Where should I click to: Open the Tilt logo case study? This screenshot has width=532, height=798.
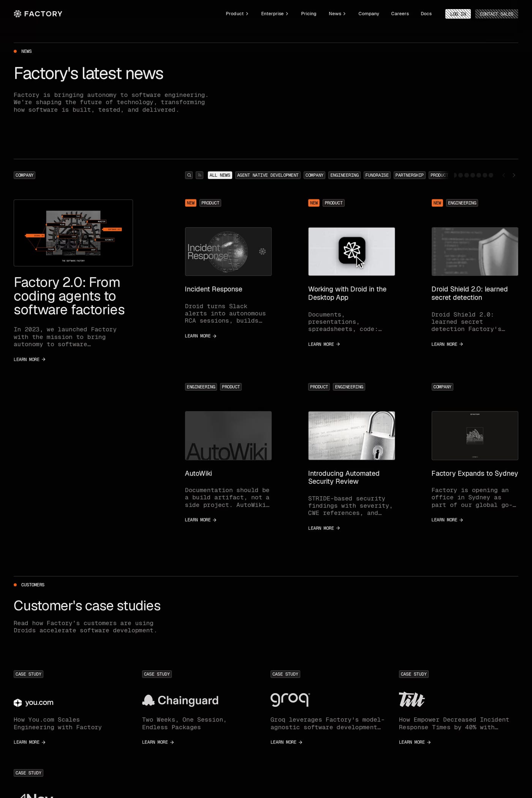(x=412, y=700)
